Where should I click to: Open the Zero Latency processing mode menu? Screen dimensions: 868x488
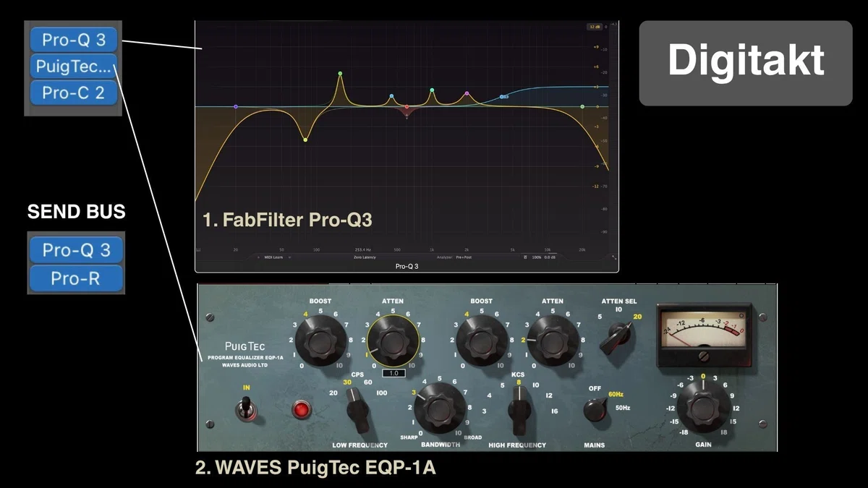click(x=363, y=257)
